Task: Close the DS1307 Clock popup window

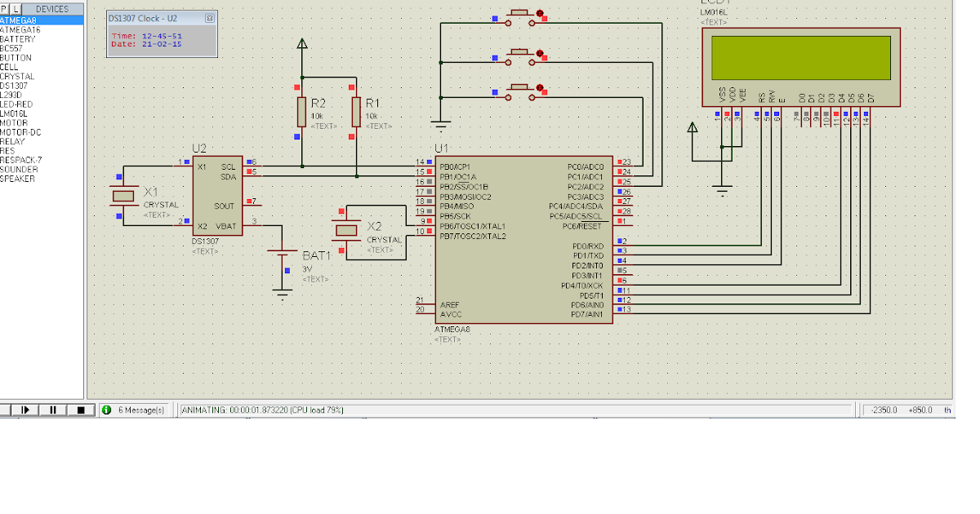Action: coord(209,17)
